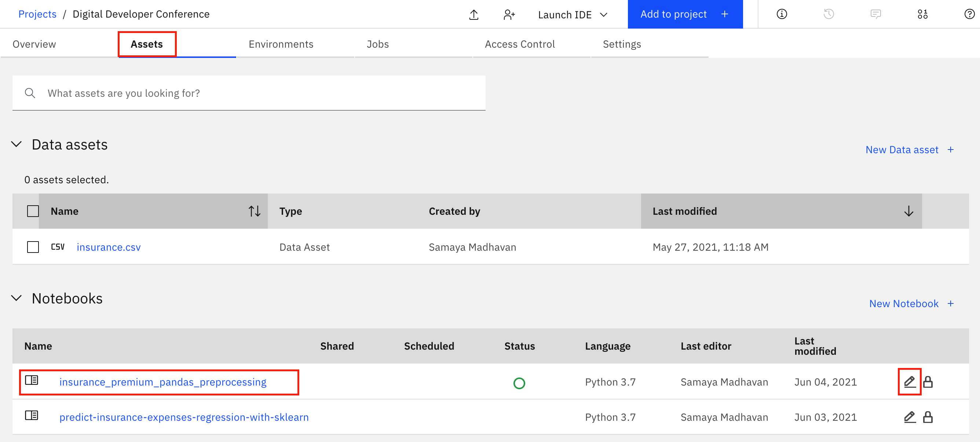Screen dimensions: 980x442
Task: Collapse the Notebooks section
Action: pos(17,298)
